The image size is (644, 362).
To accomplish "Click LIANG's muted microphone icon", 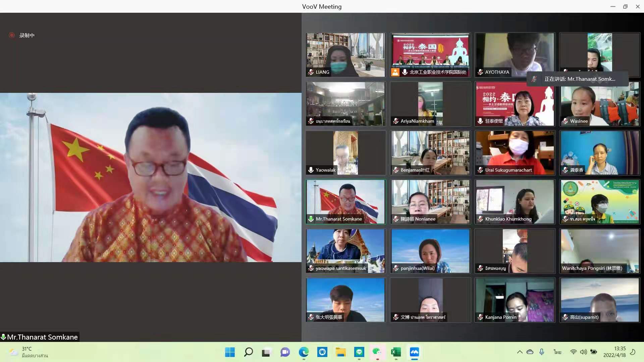I will (x=311, y=72).
